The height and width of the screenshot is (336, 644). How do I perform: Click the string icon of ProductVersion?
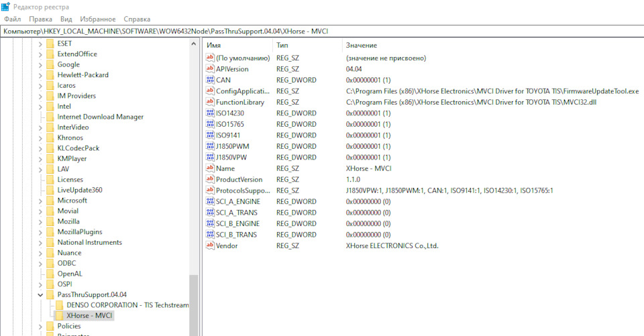tap(210, 180)
